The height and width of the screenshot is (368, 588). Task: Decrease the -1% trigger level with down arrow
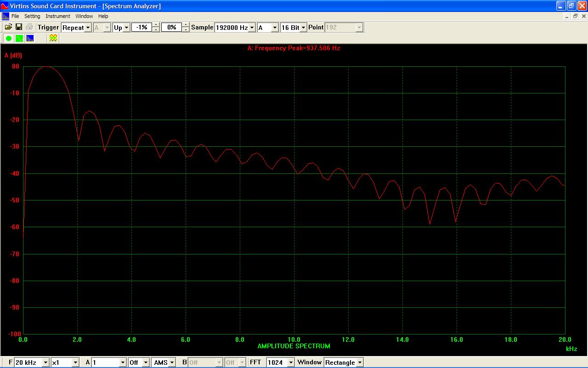point(156,30)
